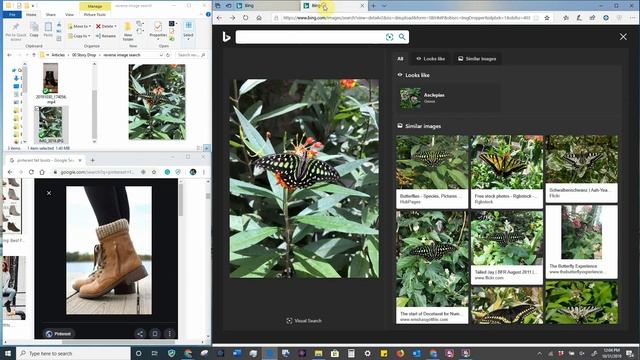
Task: Click Visual Search button under butterfly photo
Action: (x=304, y=321)
